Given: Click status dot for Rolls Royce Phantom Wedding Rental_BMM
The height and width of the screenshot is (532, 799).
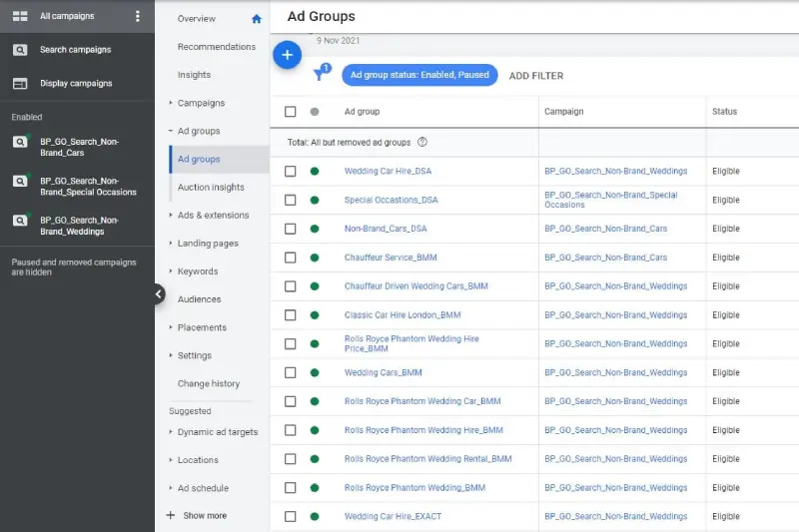Looking at the screenshot, I should click(x=315, y=459).
